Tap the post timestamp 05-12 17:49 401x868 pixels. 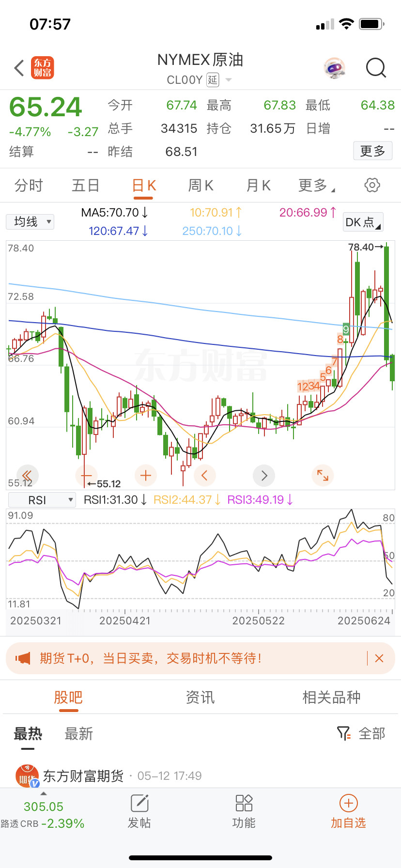pyautogui.click(x=170, y=776)
